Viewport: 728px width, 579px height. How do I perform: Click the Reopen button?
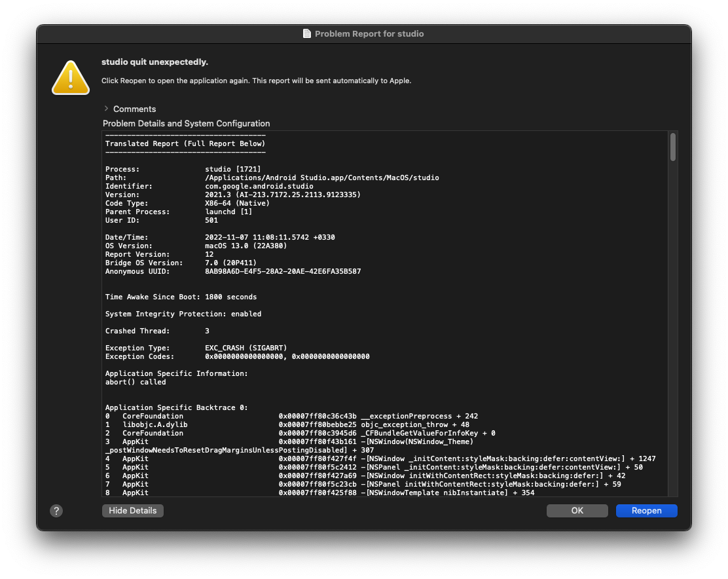click(x=646, y=511)
